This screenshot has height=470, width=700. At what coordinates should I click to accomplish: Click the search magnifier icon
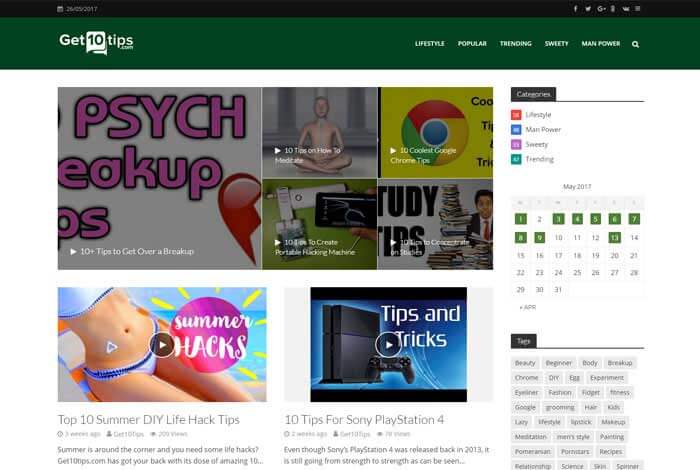tap(635, 44)
